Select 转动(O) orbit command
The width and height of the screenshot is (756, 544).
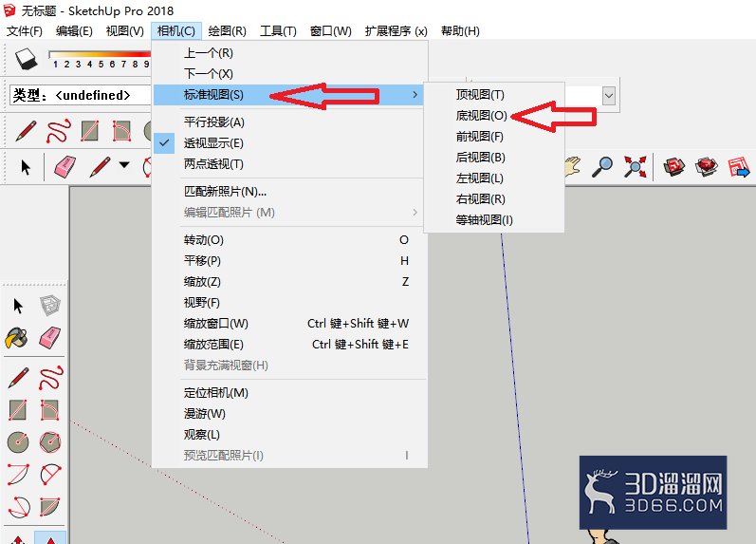[290, 240]
